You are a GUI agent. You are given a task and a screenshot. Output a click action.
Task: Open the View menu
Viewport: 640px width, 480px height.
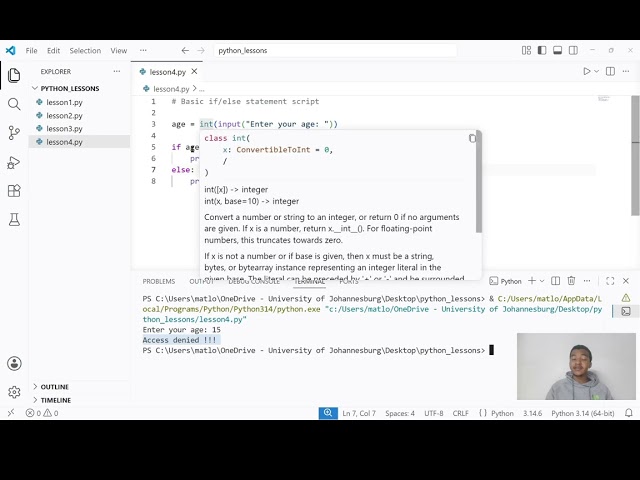[118, 51]
